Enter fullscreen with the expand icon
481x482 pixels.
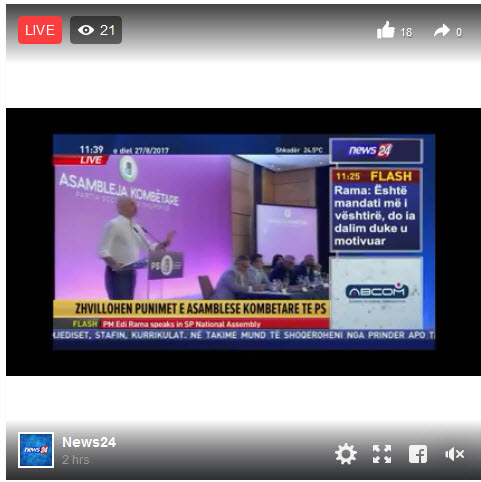(382, 454)
